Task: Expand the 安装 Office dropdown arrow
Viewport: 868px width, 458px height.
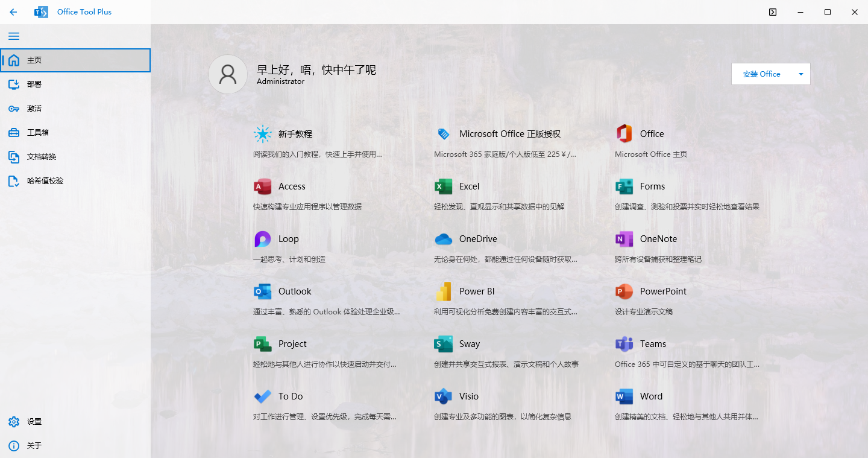Action: (800, 74)
